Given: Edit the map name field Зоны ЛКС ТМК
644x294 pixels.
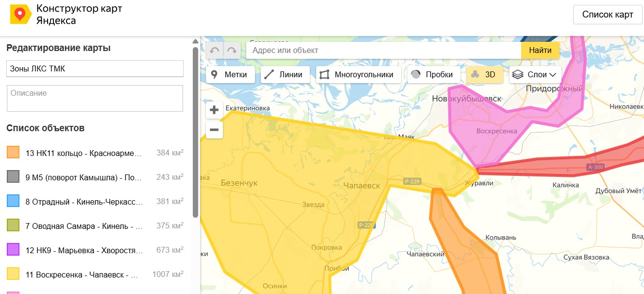Looking at the screenshot, I should coord(95,69).
